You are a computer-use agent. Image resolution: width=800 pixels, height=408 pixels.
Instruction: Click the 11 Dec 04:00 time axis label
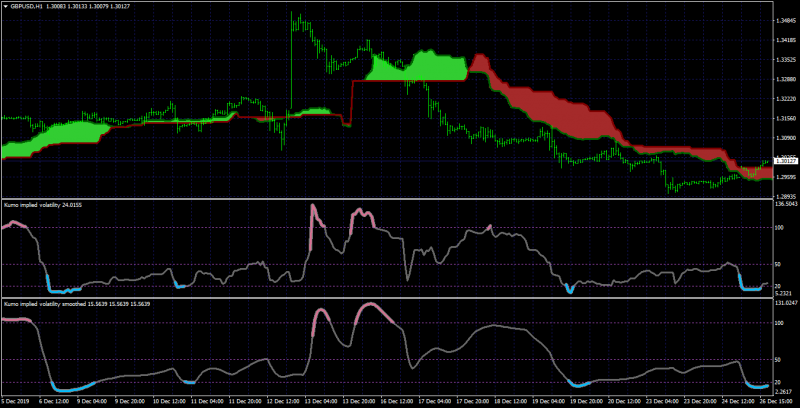pyautogui.click(x=208, y=402)
